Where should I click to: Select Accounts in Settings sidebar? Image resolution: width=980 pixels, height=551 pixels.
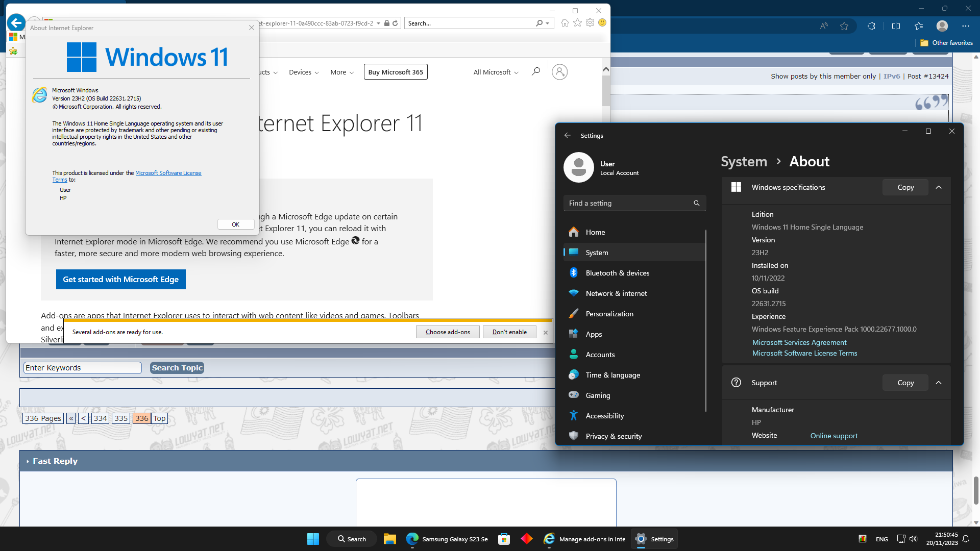tap(634, 355)
